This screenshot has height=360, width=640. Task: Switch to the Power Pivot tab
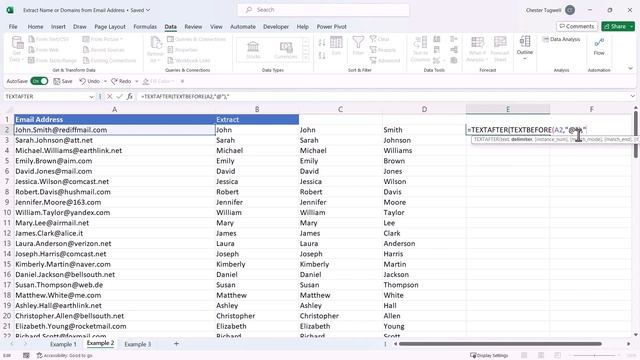(x=331, y=27)
